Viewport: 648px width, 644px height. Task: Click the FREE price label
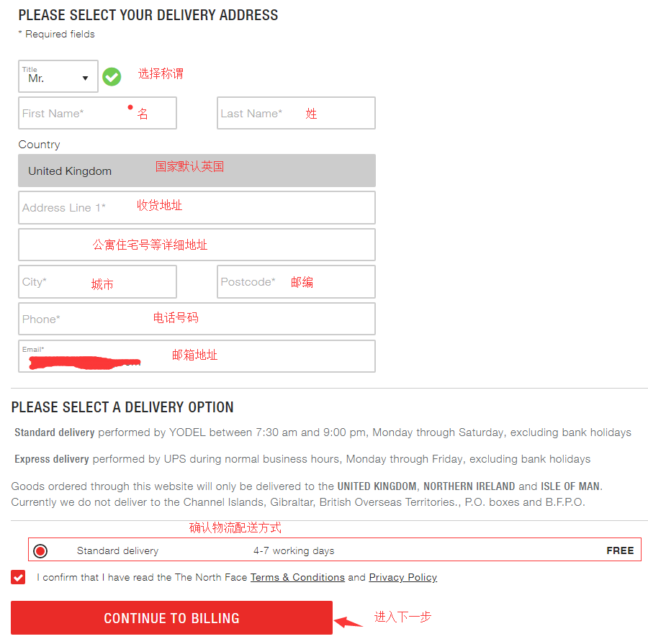620,550
